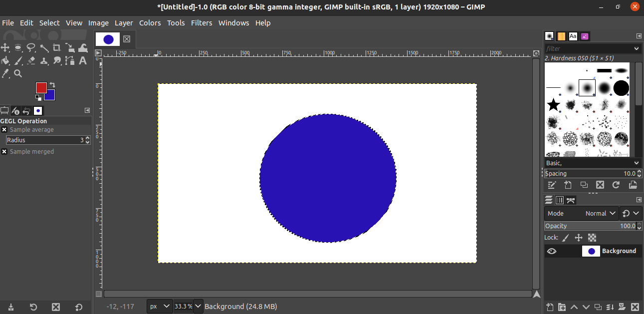
Task: Select the Paintbrush tool
Action: [18, 61]
